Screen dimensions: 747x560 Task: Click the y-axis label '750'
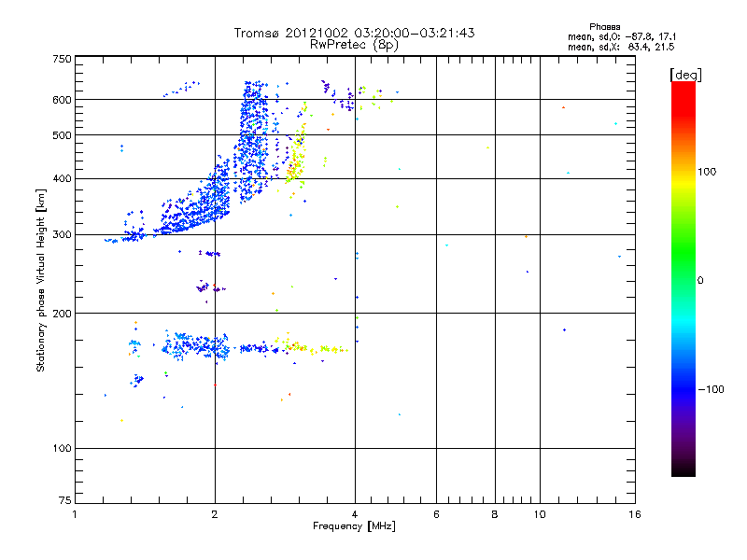tap(63, 59)
